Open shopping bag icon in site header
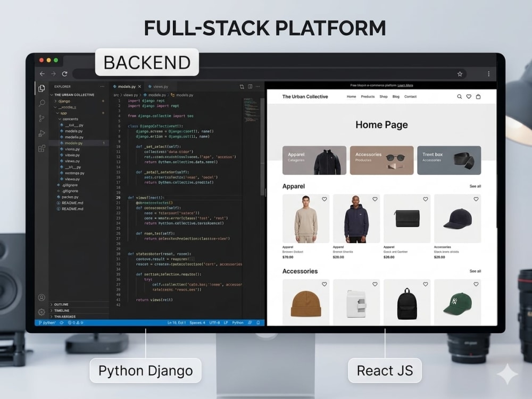The width and height of the screenshot is (532, 399). tap(478, 97)
